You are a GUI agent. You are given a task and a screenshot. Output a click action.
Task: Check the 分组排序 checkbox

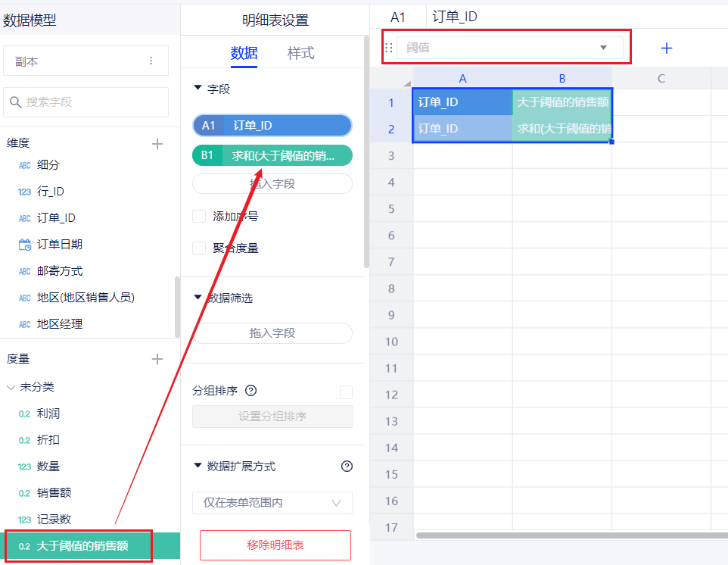click(346, 392)
